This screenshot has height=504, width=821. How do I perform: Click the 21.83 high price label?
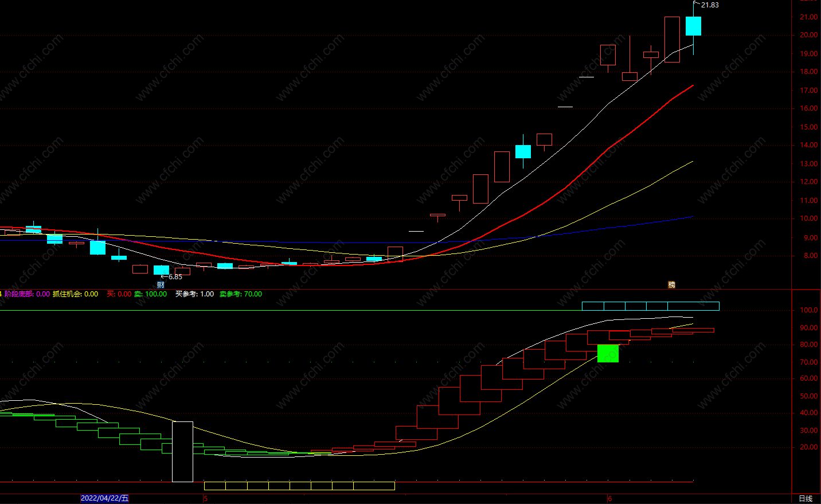click(710, 5)
